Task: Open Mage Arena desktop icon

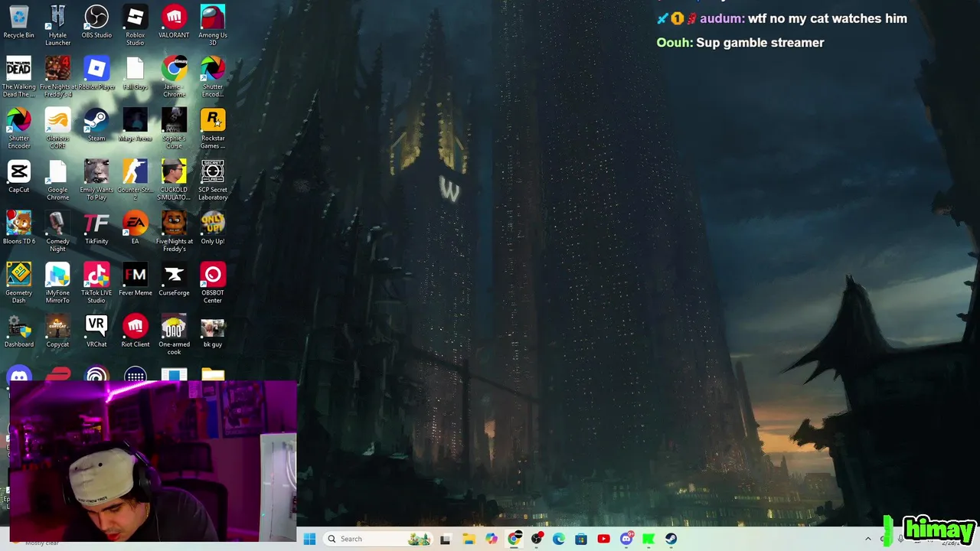Action: 135,125
